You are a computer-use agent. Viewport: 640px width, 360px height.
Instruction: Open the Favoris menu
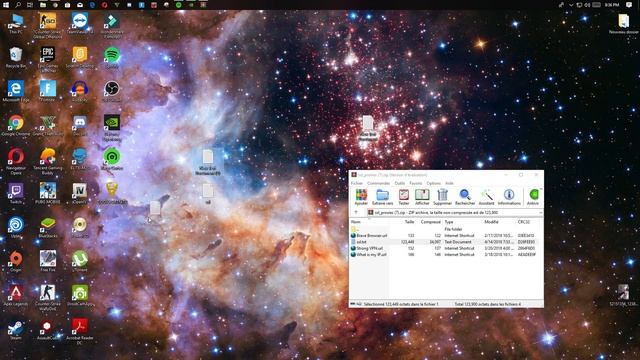click(x=416, y=183)
